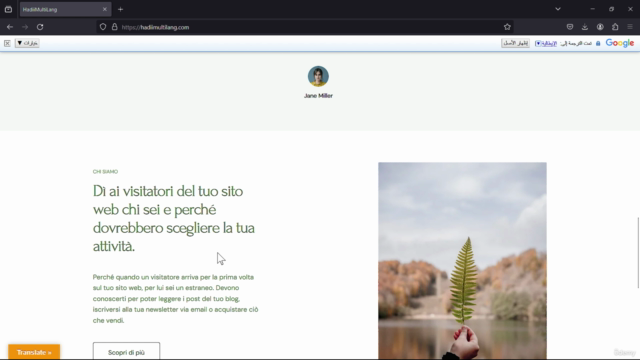View site security padlock info
Viewport: 640px width, 360px height.
coord(115,27)
